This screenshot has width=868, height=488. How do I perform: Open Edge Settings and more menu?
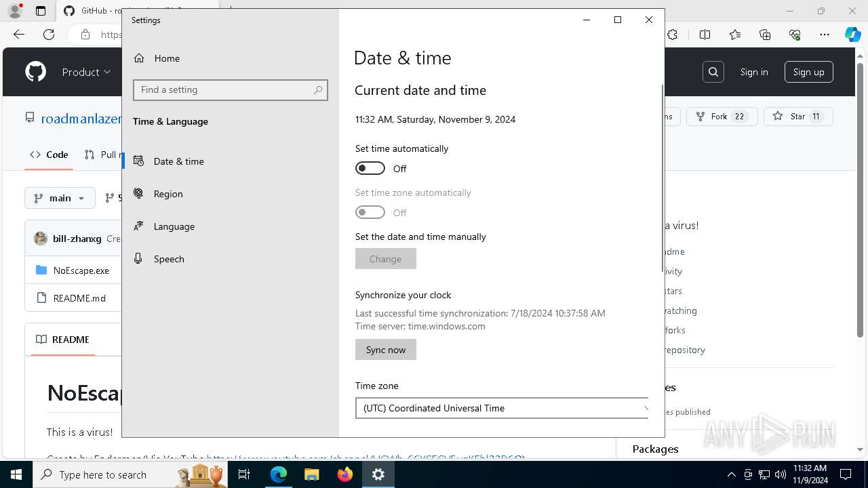[x=825, y=35]
